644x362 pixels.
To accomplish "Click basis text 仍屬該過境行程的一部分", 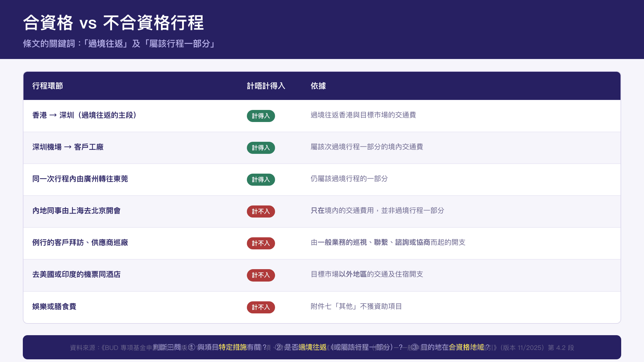I will click(x=349, y=179).
